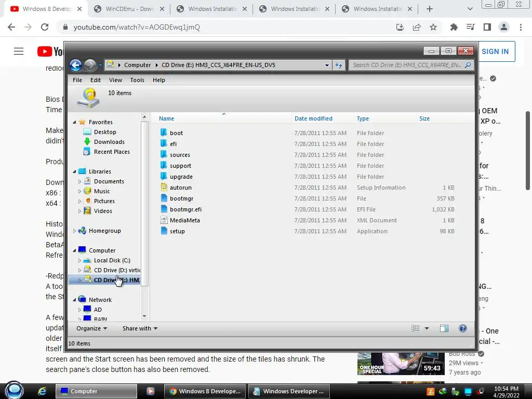
Task: Open Downloads in Favorites
Action: (109, 142)
